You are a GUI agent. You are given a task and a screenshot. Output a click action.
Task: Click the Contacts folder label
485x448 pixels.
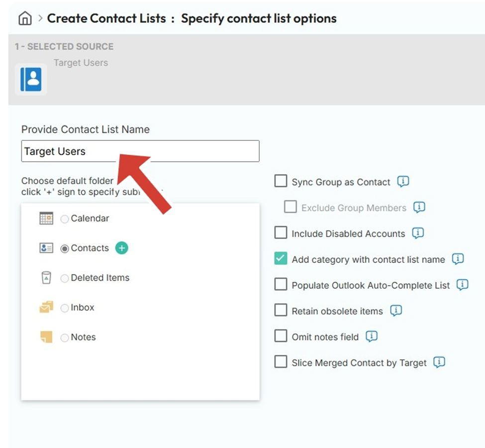(90, 248)
